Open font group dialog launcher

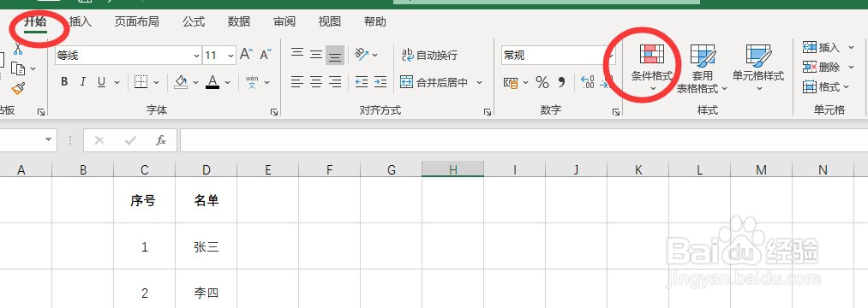(274, 112)
